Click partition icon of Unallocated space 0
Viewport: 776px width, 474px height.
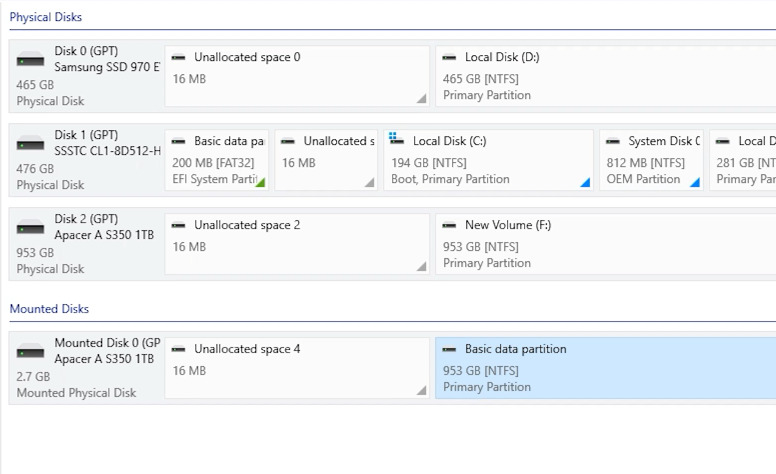179,57
